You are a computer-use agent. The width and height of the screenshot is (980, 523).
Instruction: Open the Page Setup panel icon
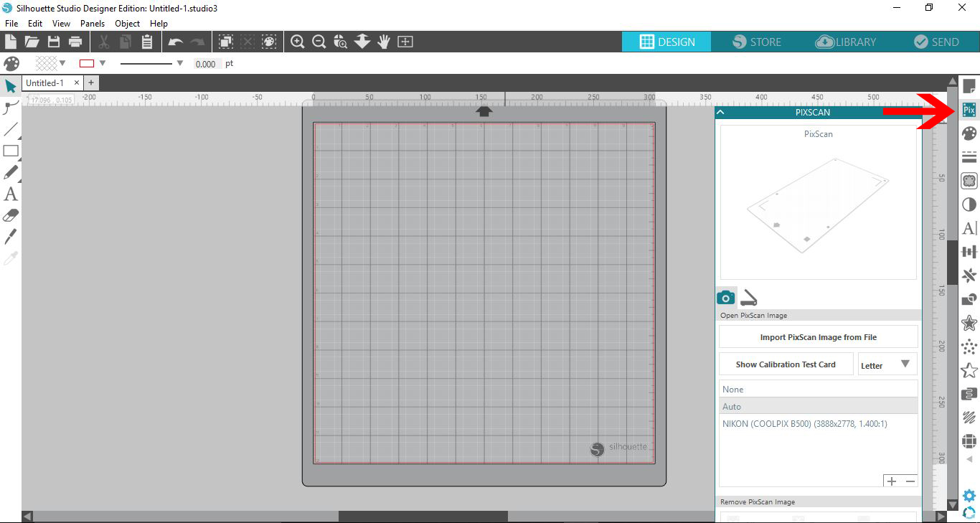tap(969, 86)
